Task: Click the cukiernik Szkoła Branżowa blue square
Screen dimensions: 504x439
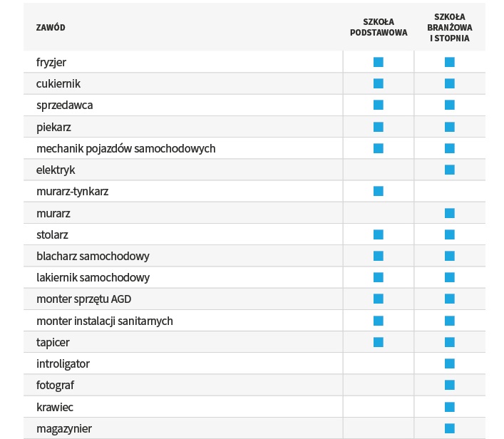Action: coord(450,83)
